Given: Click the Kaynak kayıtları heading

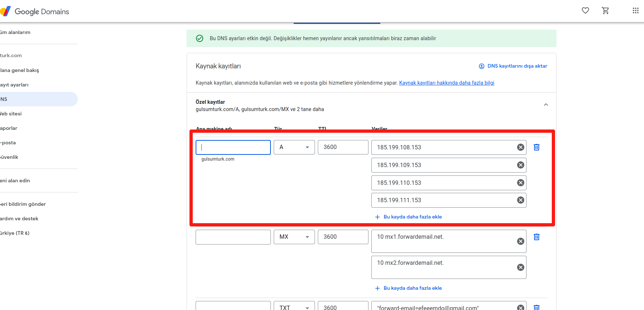Looking at the screenshot, I should (218, 66).
